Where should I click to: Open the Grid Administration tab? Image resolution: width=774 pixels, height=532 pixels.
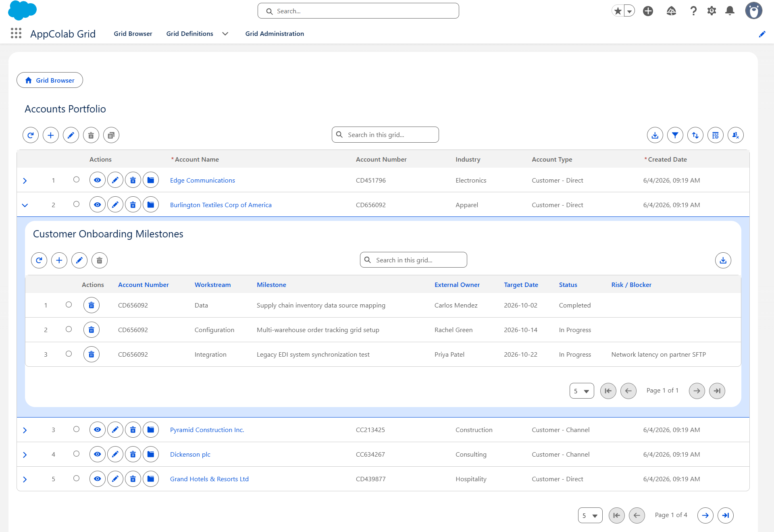275,34
